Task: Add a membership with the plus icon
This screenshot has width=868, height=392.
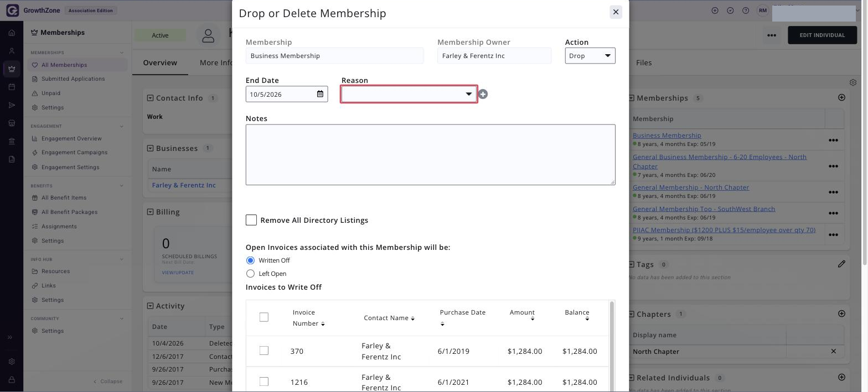Action: (x=841, y=98)
